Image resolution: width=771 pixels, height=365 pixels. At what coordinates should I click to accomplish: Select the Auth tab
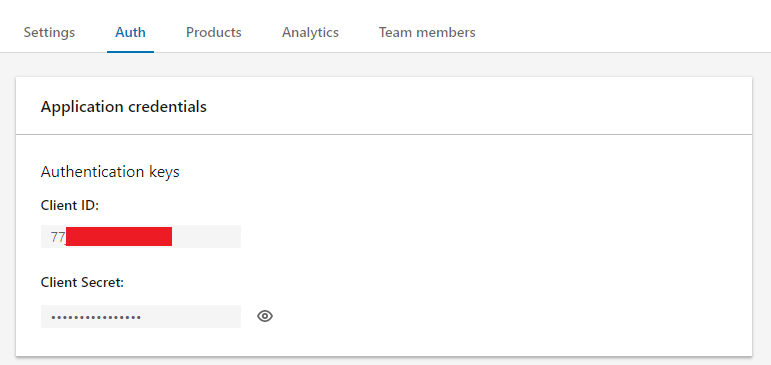point(130,32)
